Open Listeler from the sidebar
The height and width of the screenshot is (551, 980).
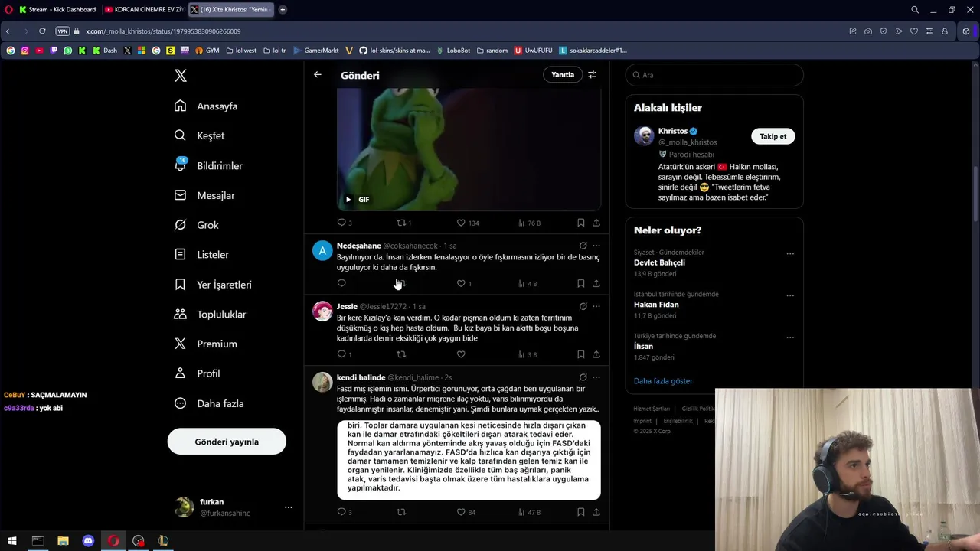(x=201, y=254)
